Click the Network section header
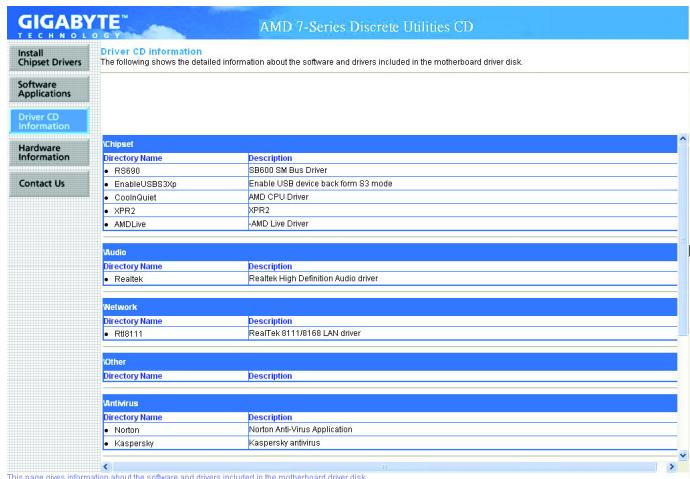This screenshot has height=479, width=690. click(x=390, y=307)
